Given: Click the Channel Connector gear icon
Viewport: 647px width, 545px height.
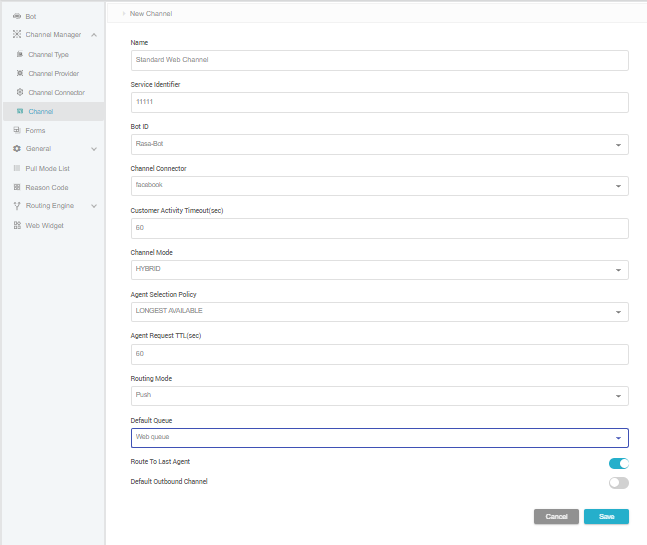Looking at the screenshot, I should [20, 93].
